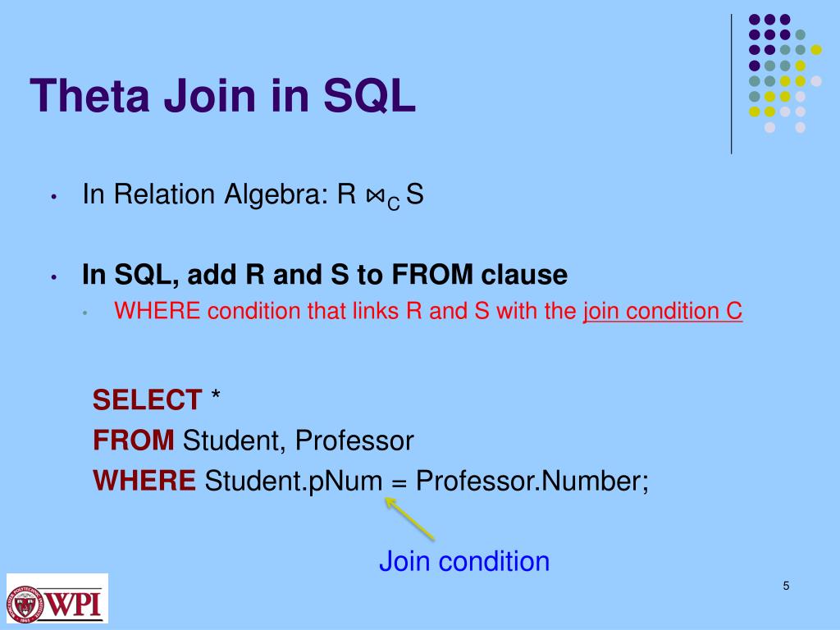Click the yellow arrow pointing to equals sign
This screenshot has height=630, width=840.
pos(410,518)
